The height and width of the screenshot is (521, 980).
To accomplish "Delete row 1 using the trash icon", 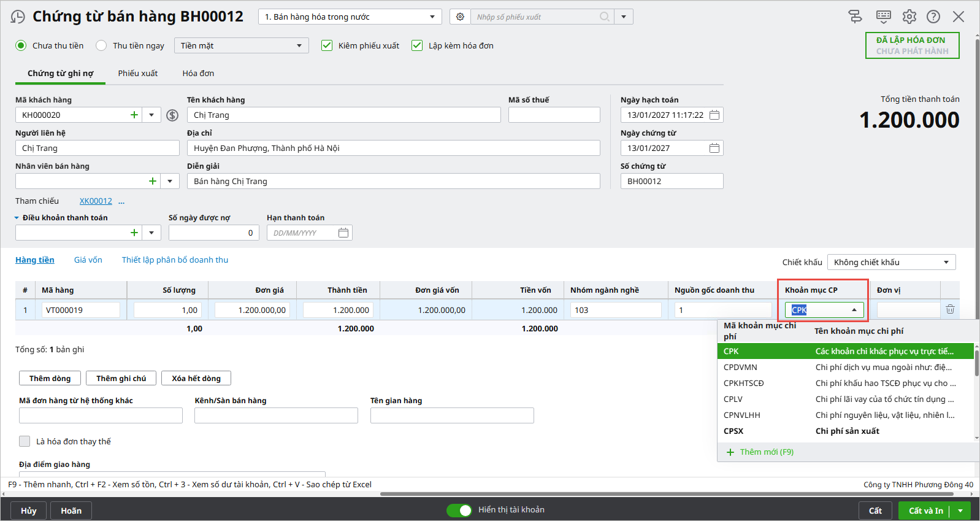I will coord(950,310).
